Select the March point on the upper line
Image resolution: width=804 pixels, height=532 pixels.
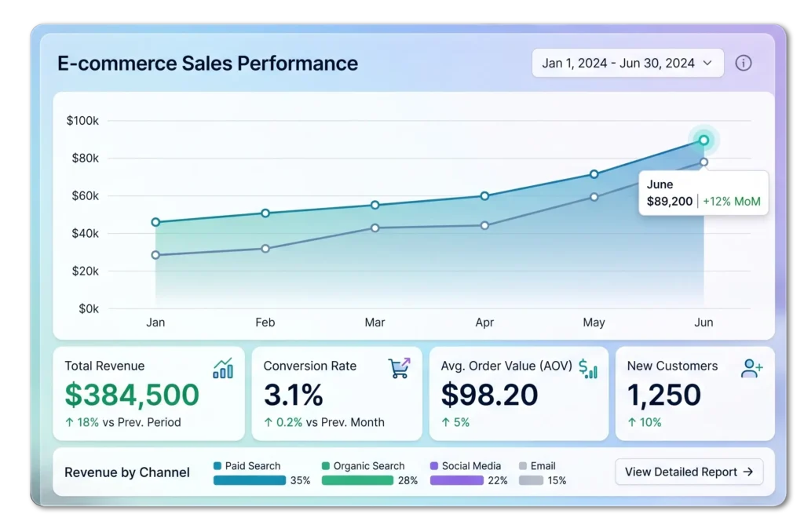point(375,205)
